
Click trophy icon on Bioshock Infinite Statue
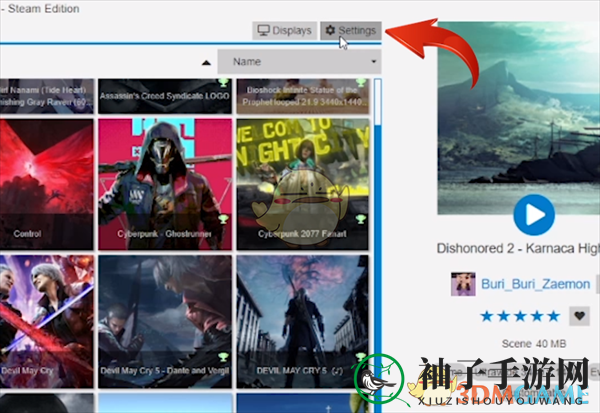(x=361, y=82)
